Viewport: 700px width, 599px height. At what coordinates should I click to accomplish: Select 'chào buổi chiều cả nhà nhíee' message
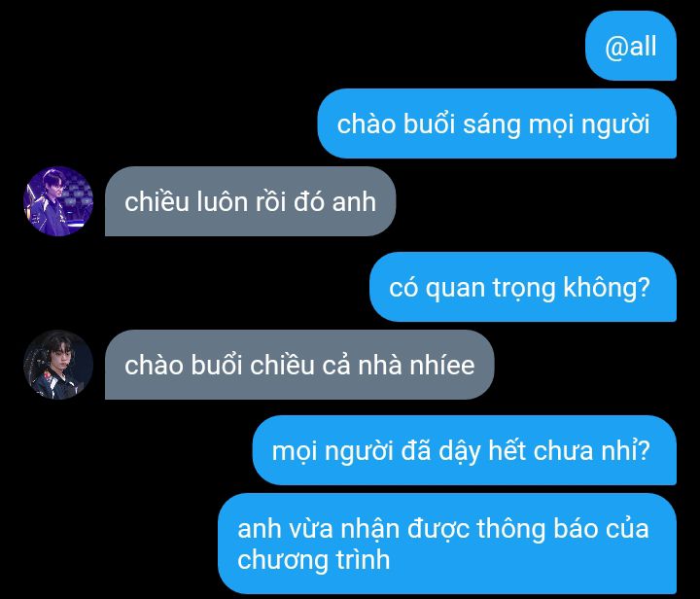point(299,365)
